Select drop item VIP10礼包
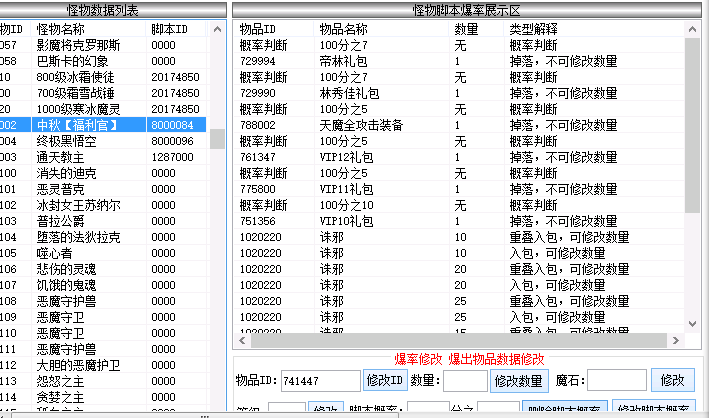This screenshot has width=709, height=418. (x=346, y=221)
